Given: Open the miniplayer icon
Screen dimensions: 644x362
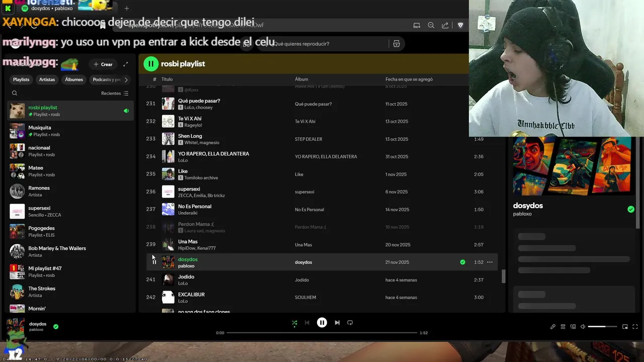Looking at the screenshot, I should coord(625,327).
